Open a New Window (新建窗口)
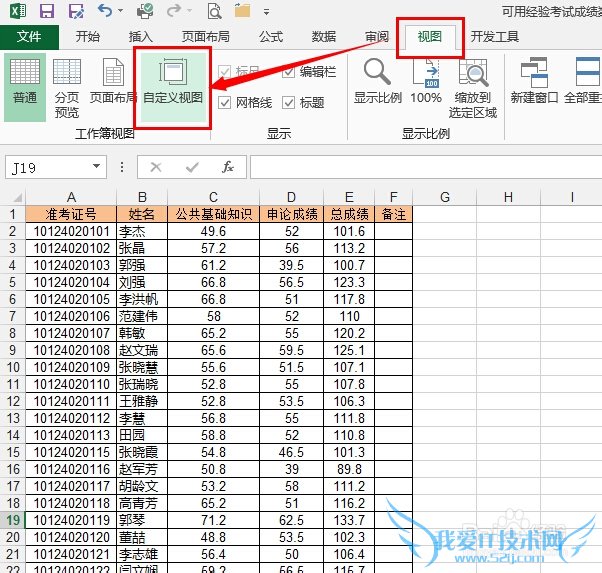Viewport: 602px width, 573px height. tap(536, 84)
